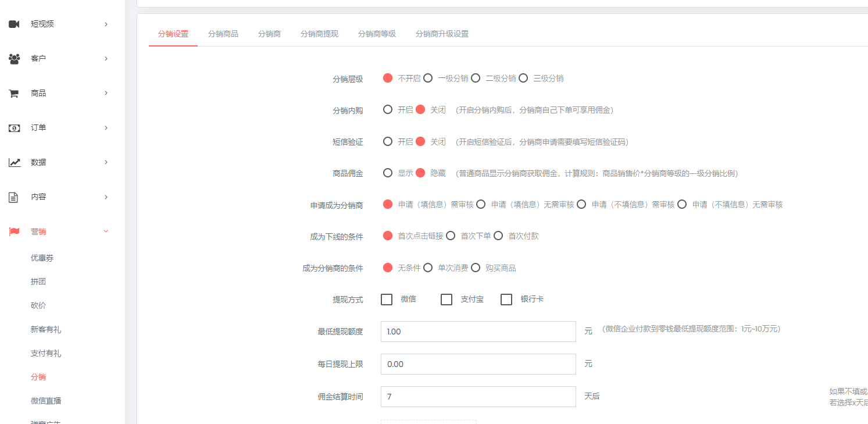Expand the 订单 sidebar arrow
Viewport: 868px width, 424px height.
106,128
